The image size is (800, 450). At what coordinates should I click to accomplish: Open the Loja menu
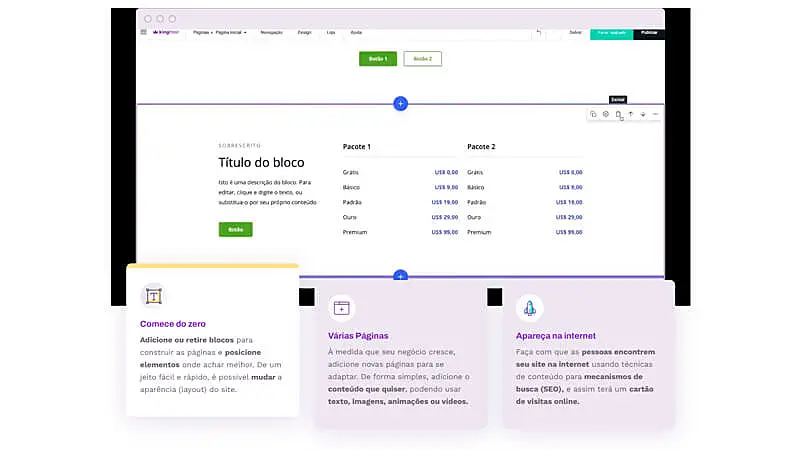tap(331, 32)
